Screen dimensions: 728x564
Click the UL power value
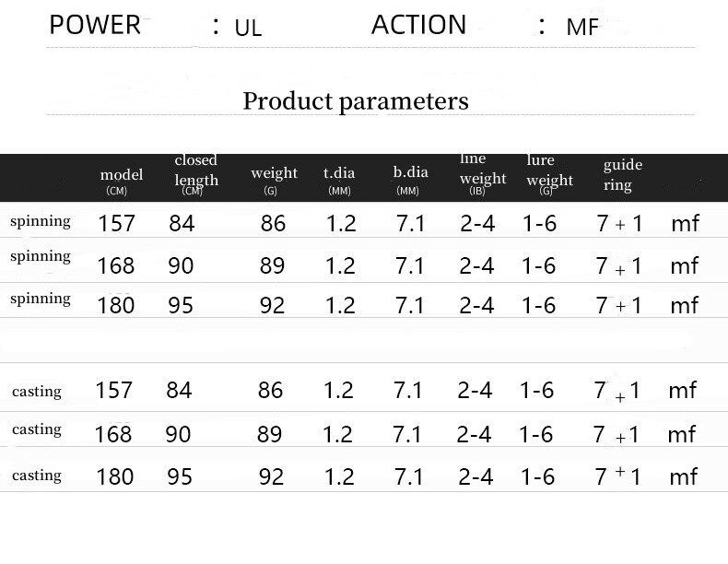(248, 28)
